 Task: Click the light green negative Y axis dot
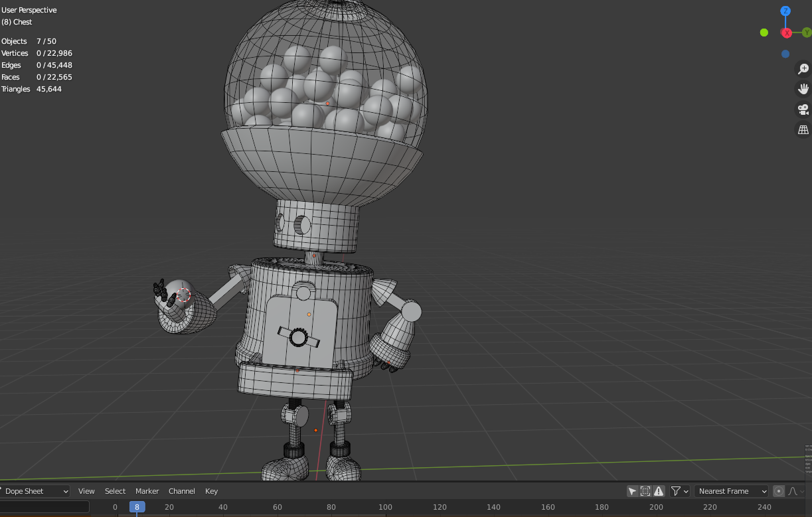tap(764, 33)
